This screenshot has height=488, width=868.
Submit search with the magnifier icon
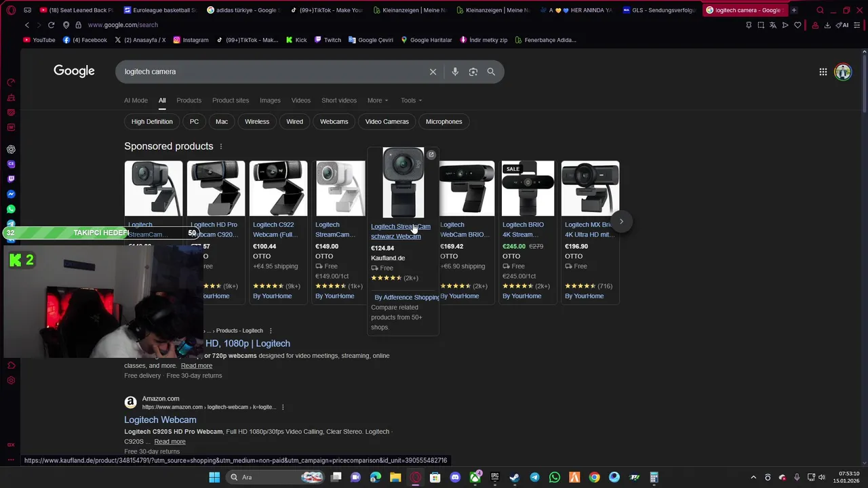[x=491, y=72]
